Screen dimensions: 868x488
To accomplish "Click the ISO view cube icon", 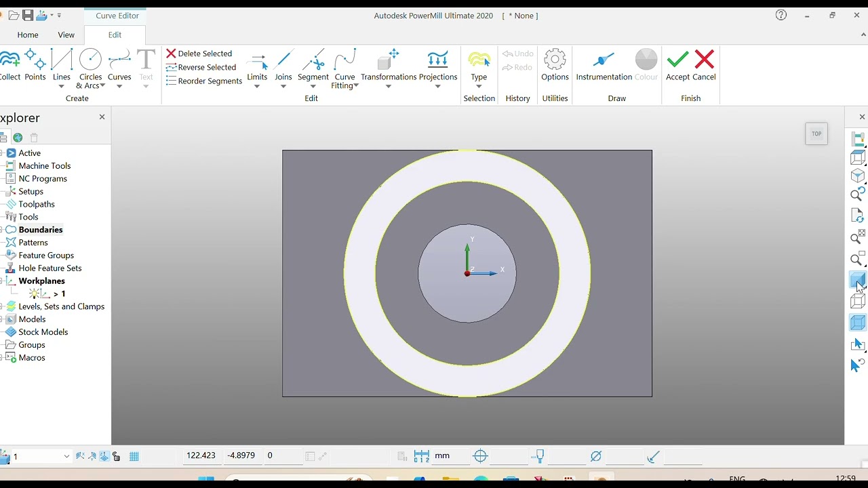I will coord(858,176).
